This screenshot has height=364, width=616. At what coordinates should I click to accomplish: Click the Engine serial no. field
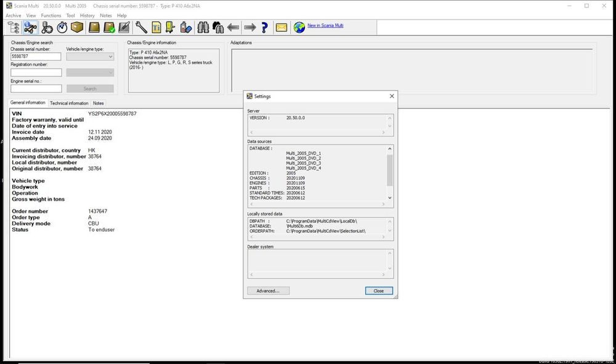click(36, 89)
